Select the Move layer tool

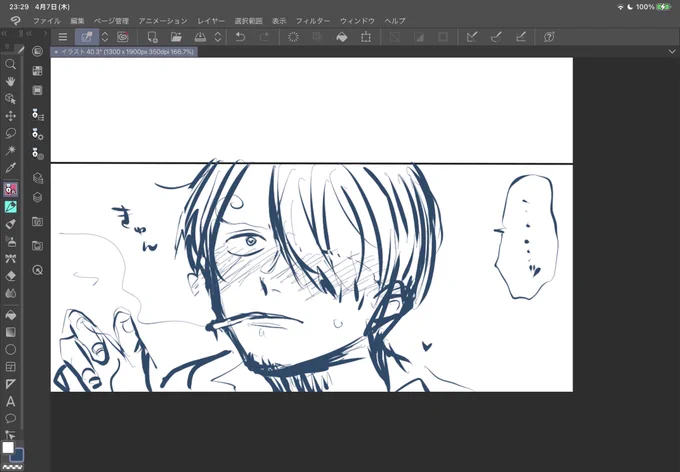click(10, 116)
